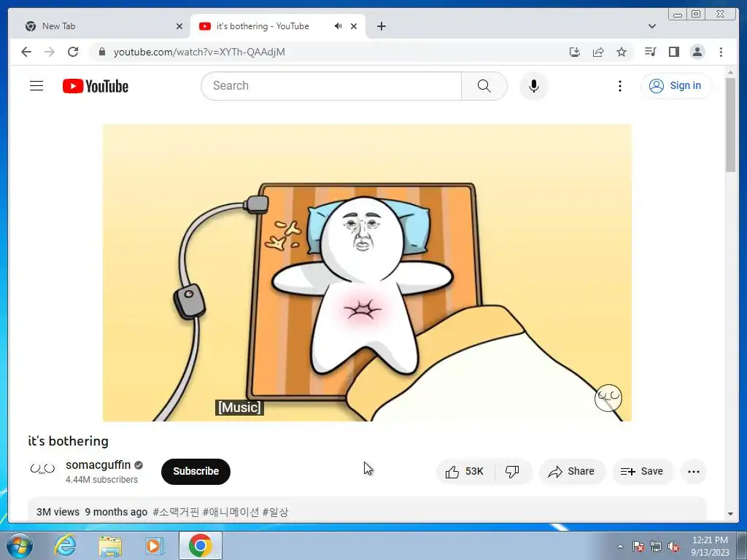
Task: Expand the tab search dropdown arrow
Action: coord(651,26)
